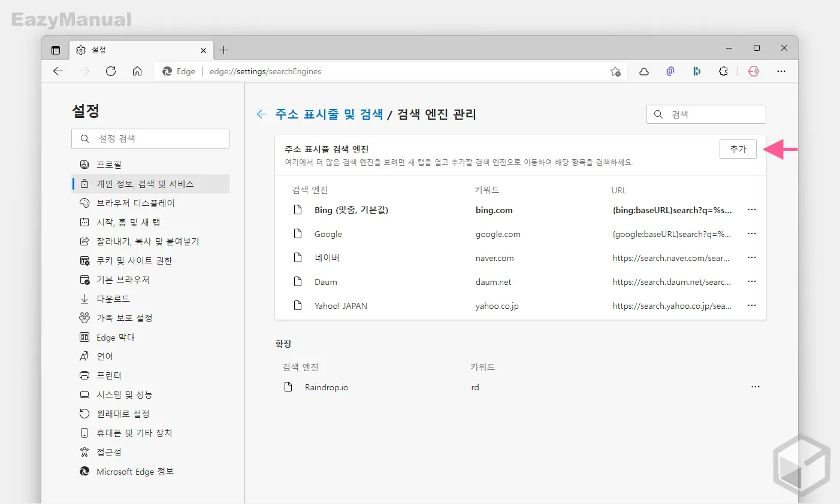Open the home page icon
This screenshot has width=840, height=504.
coord(137,71)
